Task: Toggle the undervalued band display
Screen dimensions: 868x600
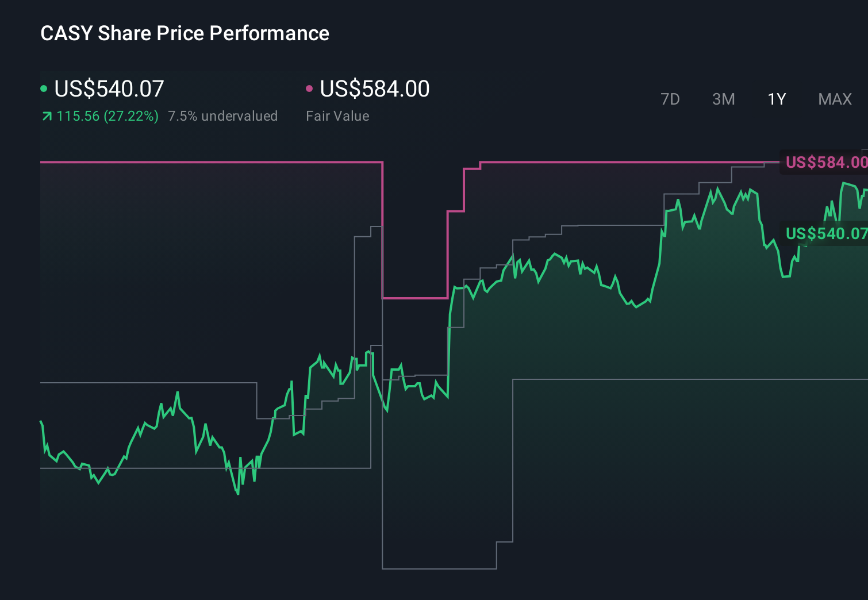Action: [223, 116]
